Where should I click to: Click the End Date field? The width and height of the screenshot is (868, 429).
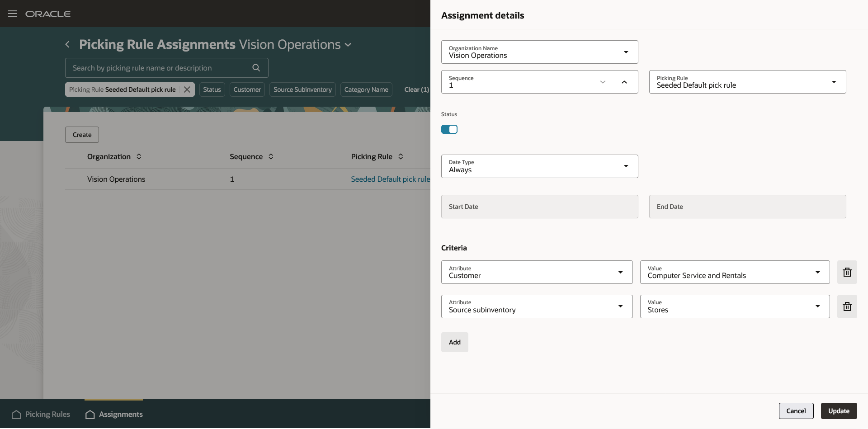(748, 207)
